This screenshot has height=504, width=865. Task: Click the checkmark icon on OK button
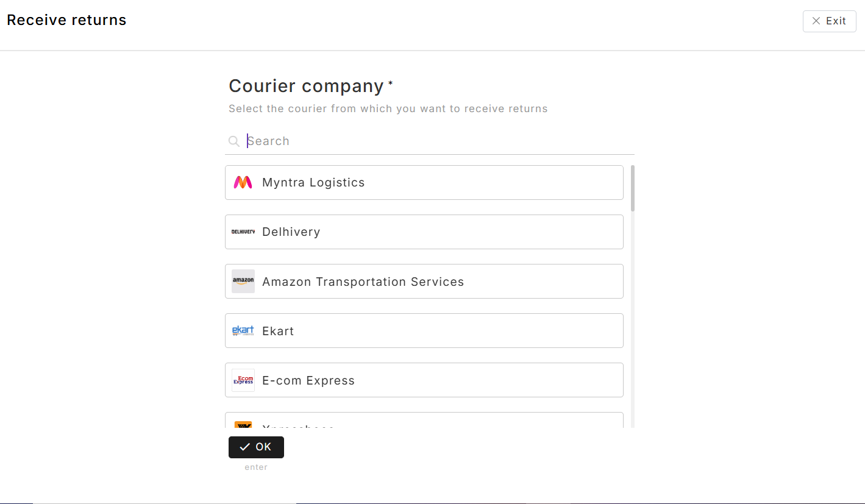[x=244, y=447]
